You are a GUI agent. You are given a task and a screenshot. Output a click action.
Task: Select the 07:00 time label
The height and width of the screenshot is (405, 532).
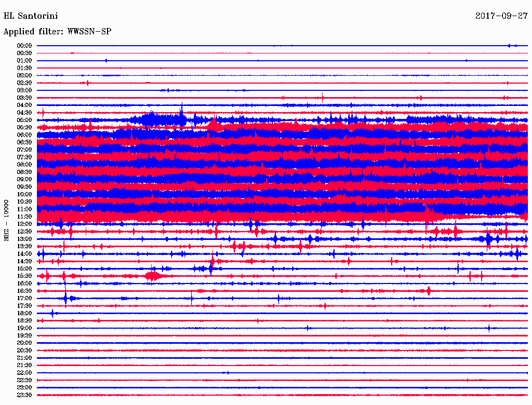click(x=24, y=150)
